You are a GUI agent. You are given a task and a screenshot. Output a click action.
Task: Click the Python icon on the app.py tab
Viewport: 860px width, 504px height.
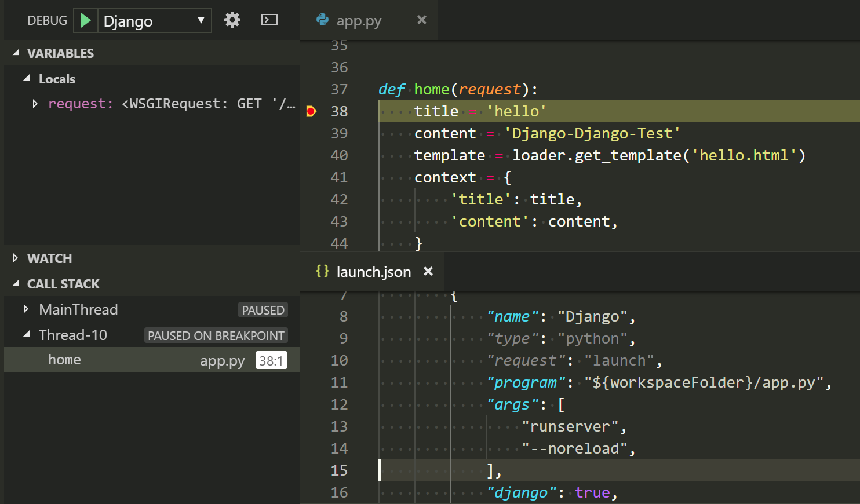(x=323, y=20)
